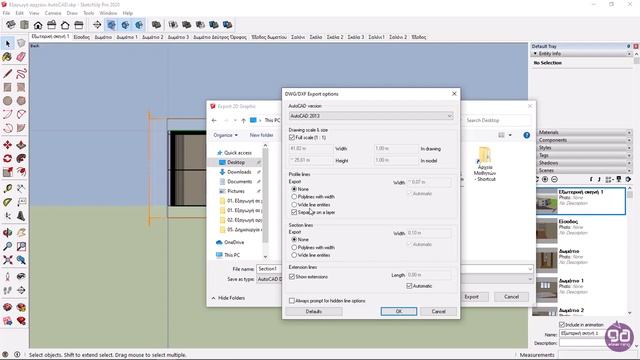The image size is (640, 360).
Task: Expand Shadows tray panel
Action: pos(581,163)
